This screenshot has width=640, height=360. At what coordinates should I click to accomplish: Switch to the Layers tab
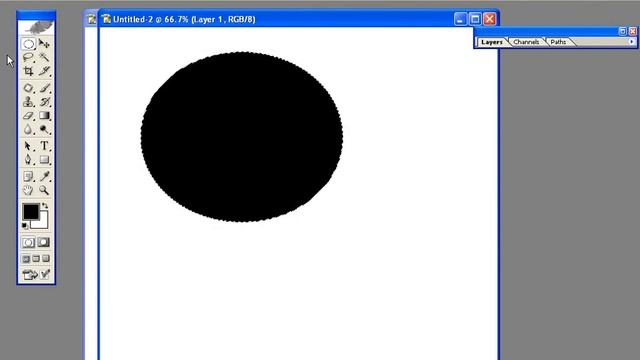coord(492,42)
